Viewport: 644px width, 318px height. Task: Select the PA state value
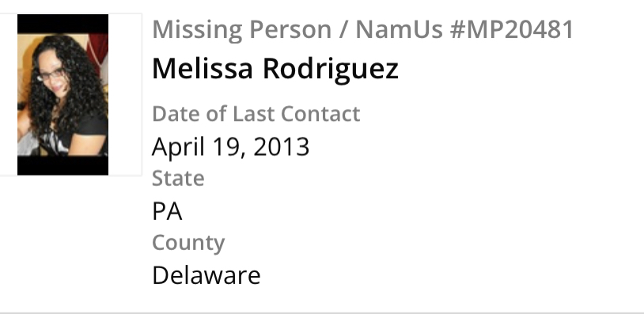click(167, 211)
